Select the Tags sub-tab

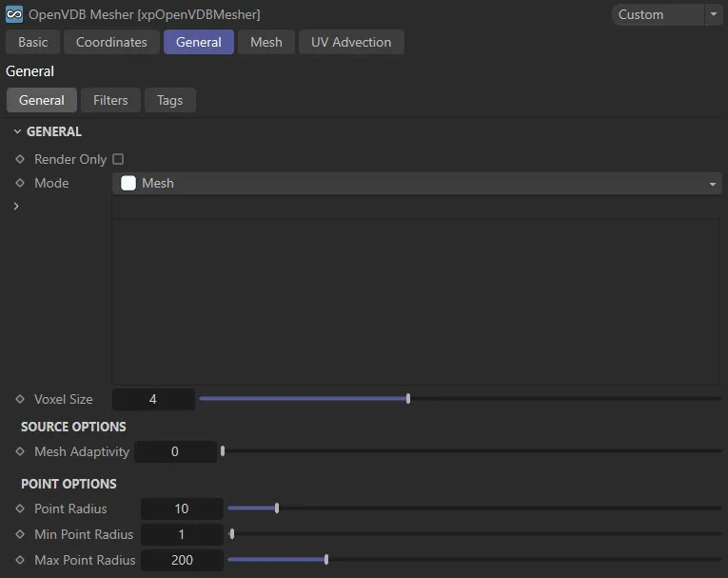tap(169, 100)
